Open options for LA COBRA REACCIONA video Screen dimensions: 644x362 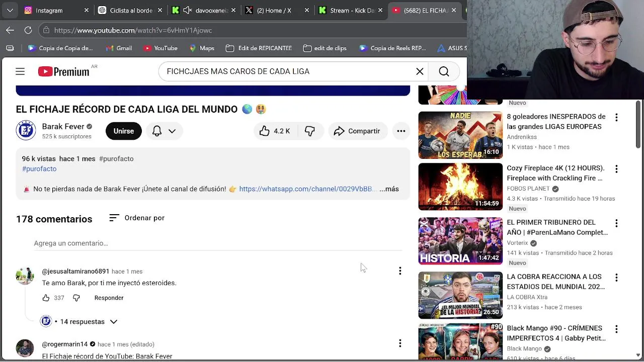tap(616, 278)
